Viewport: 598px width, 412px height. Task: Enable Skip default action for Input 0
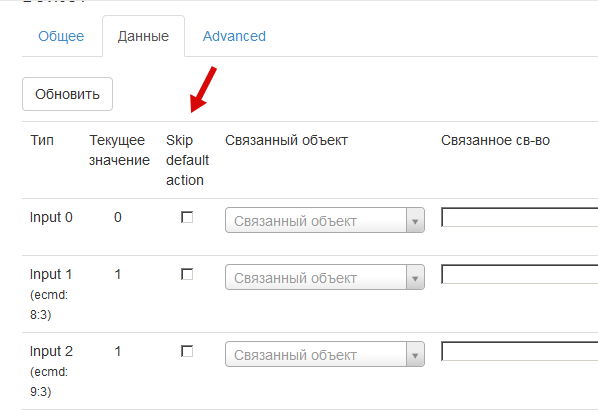pos(187,217)
